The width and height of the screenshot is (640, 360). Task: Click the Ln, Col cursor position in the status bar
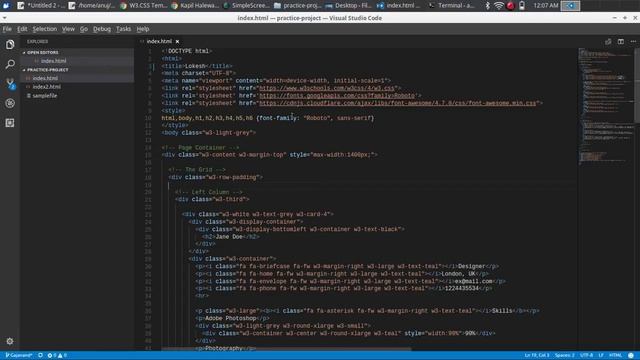537,356
